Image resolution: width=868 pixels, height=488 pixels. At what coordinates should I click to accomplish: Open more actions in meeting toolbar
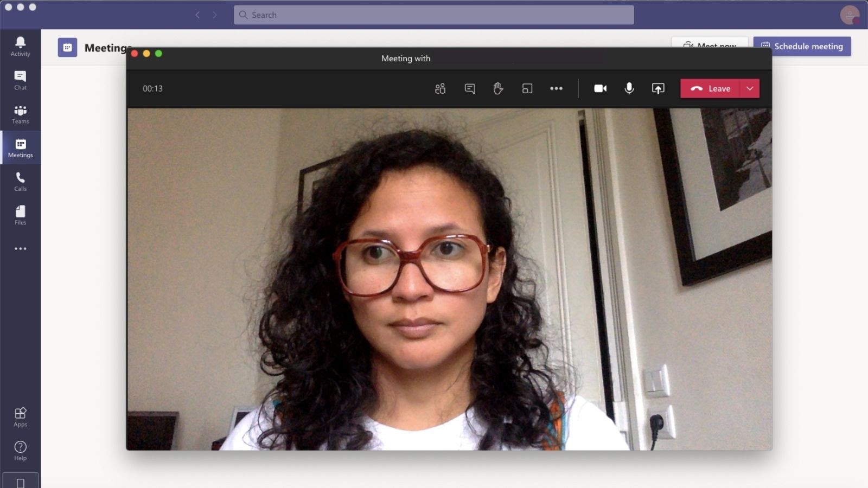click(556, 88)
